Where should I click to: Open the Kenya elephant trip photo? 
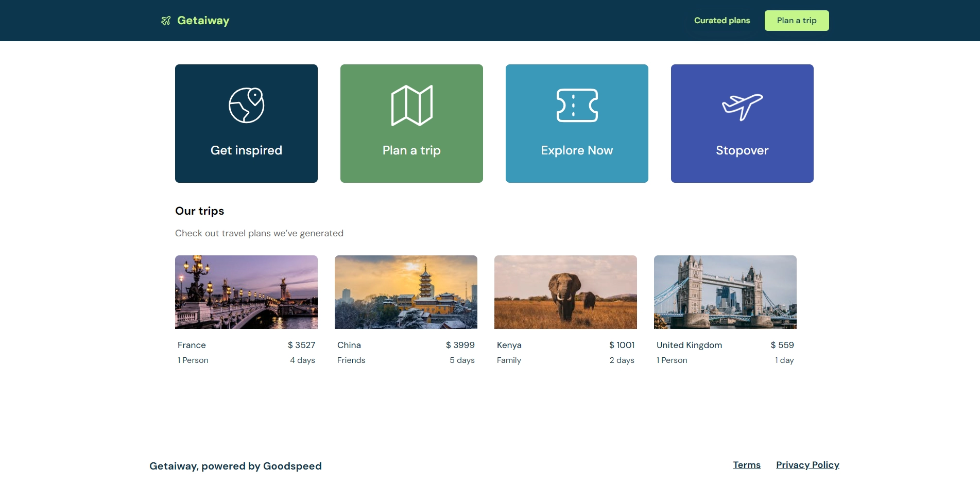(x=565, y=292)
